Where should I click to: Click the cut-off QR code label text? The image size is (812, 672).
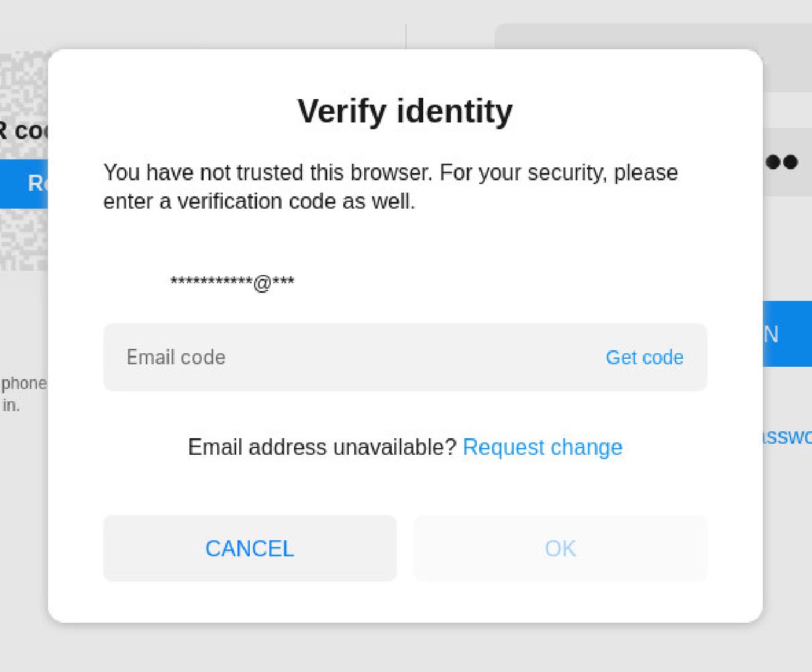coord(23,131)
